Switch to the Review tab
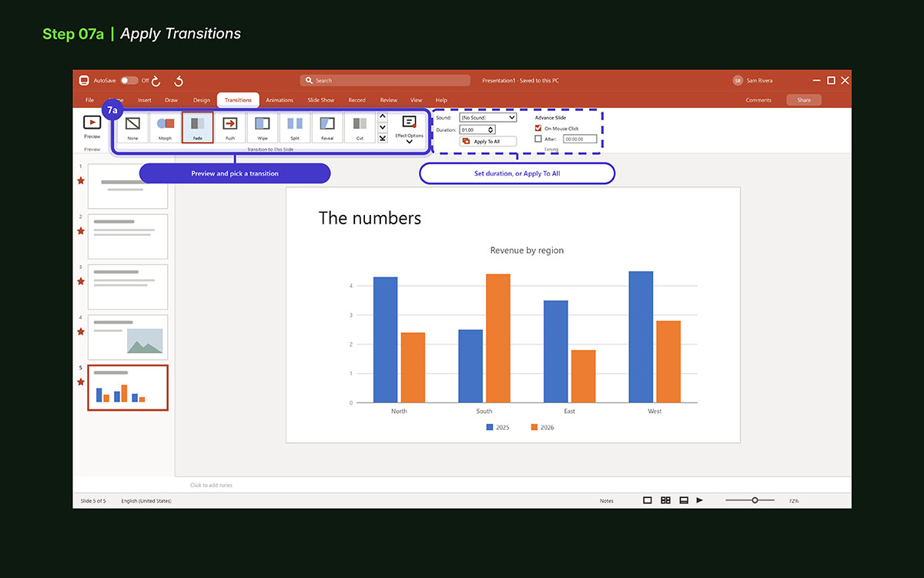The height and width of the screenshot is (578, 924). click(389, 100)
